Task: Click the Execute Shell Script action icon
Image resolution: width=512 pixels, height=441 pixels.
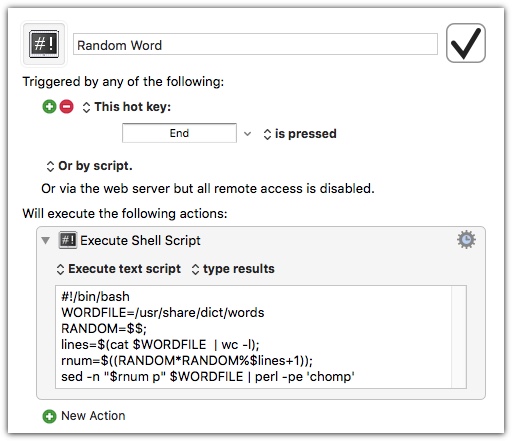Action: pos(68,240)
